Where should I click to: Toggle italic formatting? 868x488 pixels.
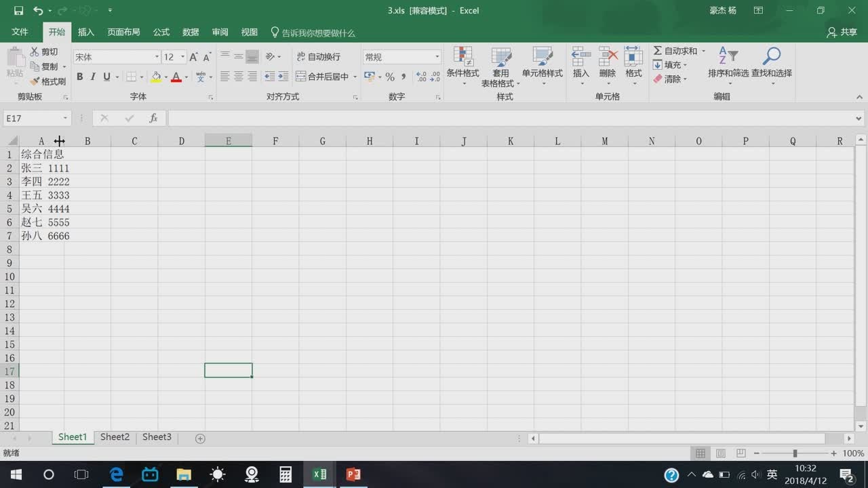pos(93,77)
